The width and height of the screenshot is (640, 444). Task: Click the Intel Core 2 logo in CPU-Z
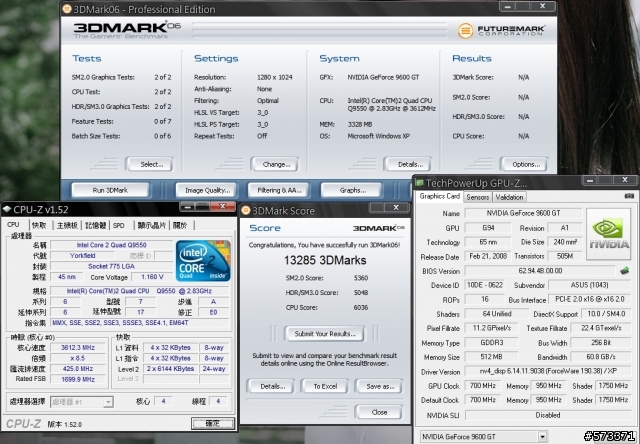(203, 261)
